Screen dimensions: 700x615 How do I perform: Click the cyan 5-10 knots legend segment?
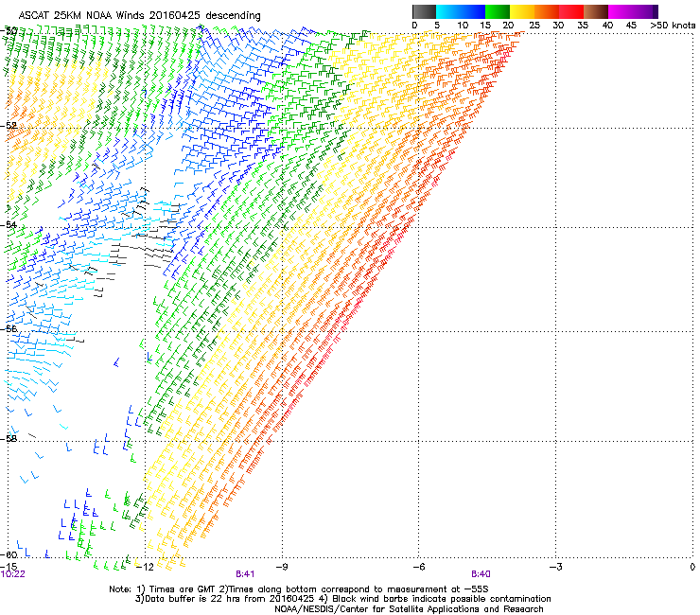click(447, 11)
